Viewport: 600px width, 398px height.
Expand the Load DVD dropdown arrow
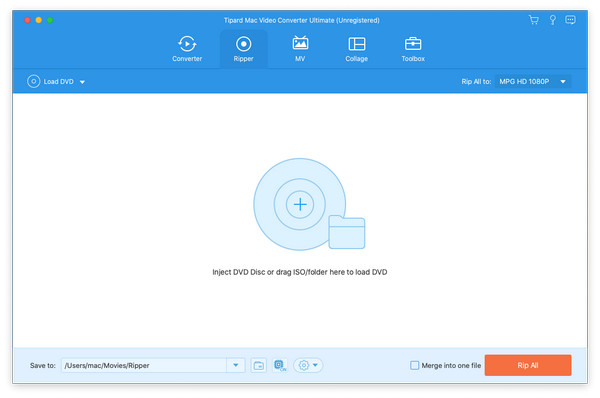point(82,82)
